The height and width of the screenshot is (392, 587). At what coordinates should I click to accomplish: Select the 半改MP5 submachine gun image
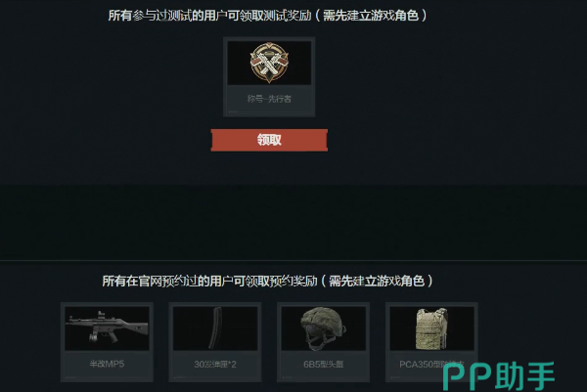(107, 328)
